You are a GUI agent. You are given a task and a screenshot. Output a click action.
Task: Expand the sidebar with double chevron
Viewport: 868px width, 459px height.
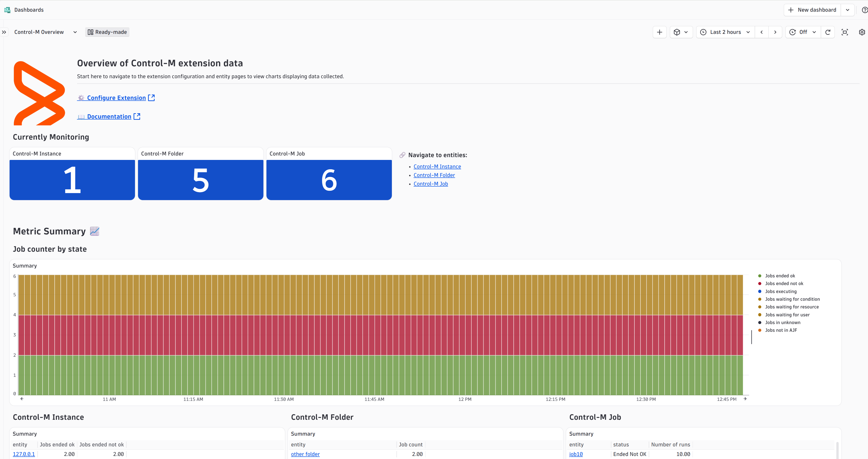[4, 32]
